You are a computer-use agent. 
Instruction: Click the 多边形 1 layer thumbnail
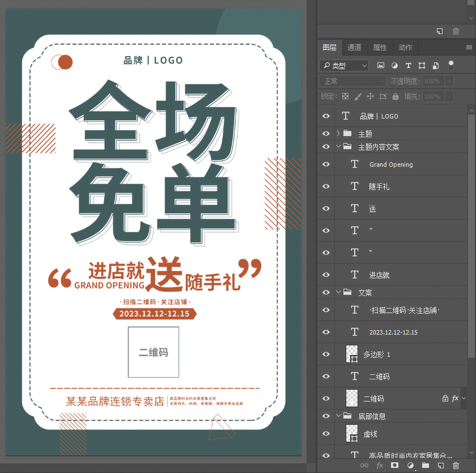tap(352, 354)
